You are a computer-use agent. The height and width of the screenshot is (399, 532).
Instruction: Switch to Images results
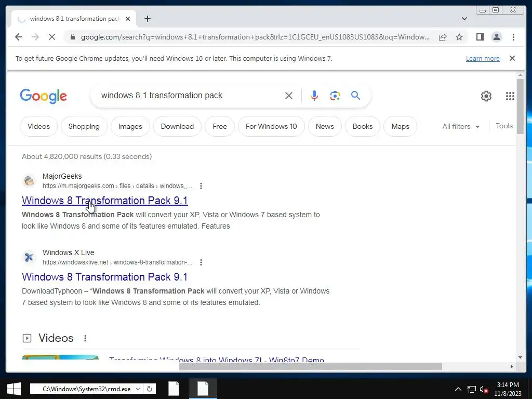(130, 126)
